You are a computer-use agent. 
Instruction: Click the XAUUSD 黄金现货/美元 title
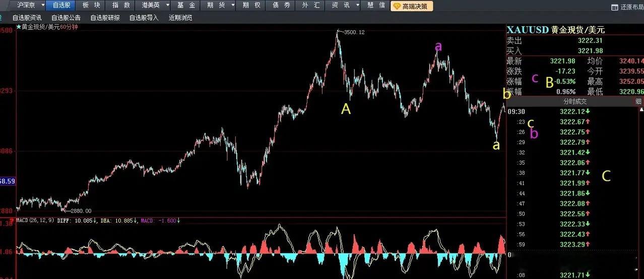click(x=556, y=30)
